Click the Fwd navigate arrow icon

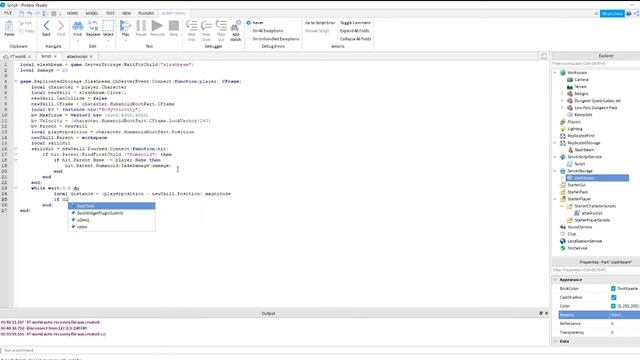61,26
